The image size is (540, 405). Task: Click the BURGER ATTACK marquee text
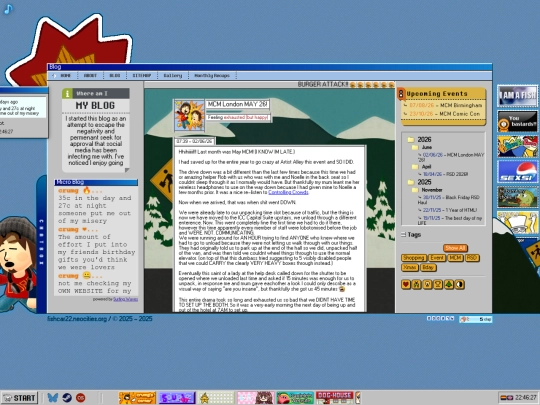click(x=323, y=84)
